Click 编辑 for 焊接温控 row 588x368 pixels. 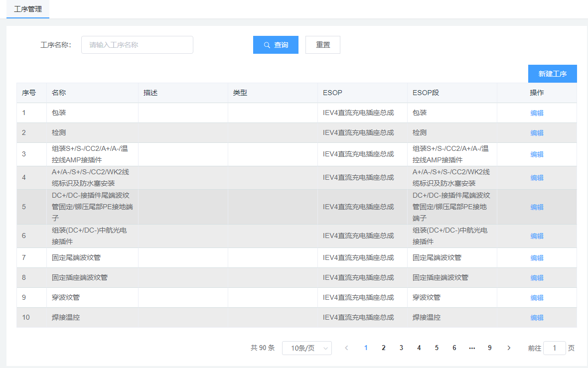(537, 318)
